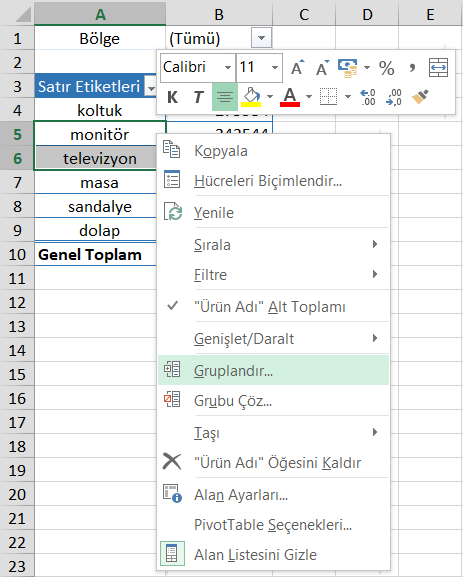Open borders dropdown arrow
463x577 pixels.
tap(348, 97)
